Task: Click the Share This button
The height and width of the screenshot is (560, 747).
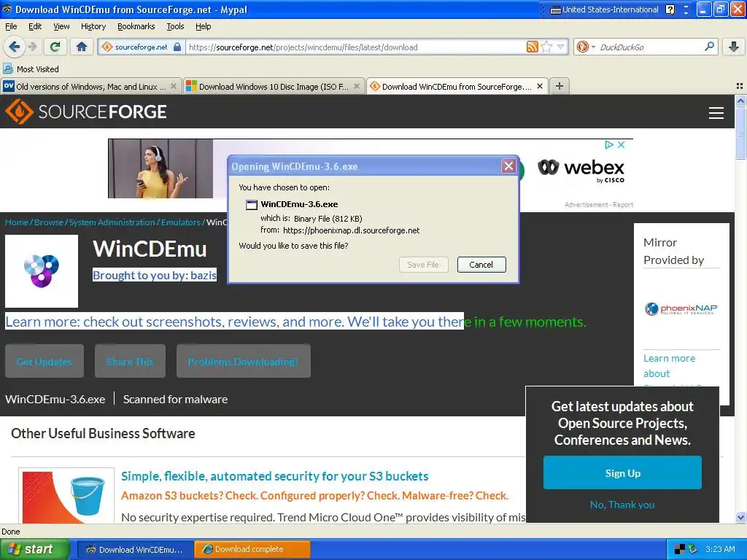Action: point(130,362)
